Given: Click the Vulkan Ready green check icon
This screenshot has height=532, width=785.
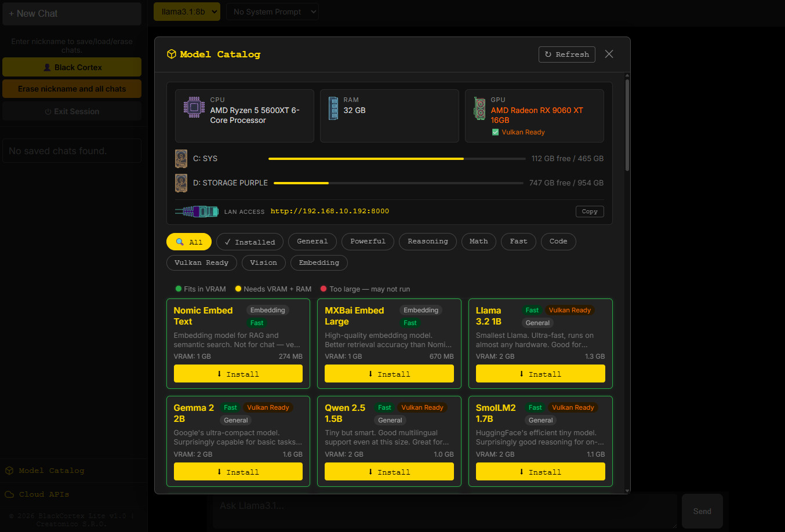Looking at the screenshot, I should click(495, 132).
